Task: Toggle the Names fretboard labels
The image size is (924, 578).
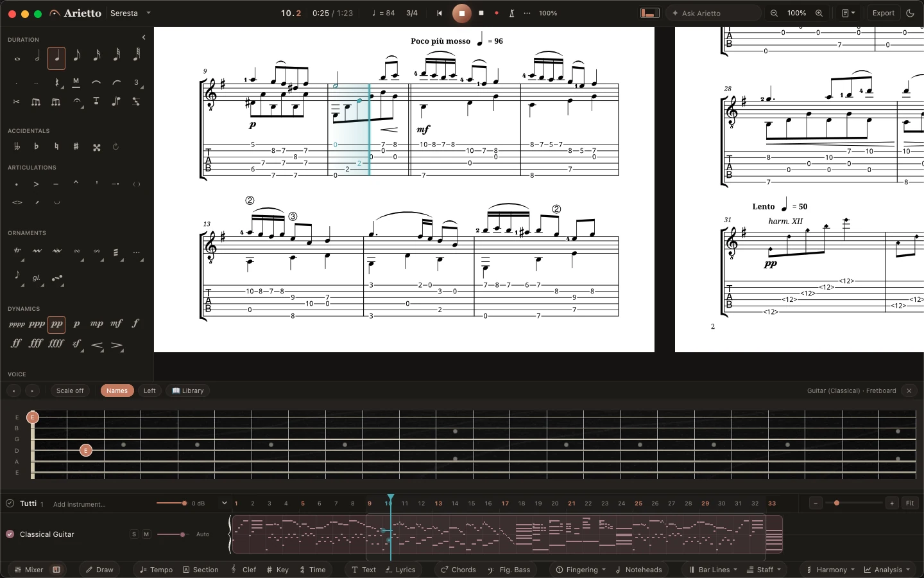Action: [117, 390]
